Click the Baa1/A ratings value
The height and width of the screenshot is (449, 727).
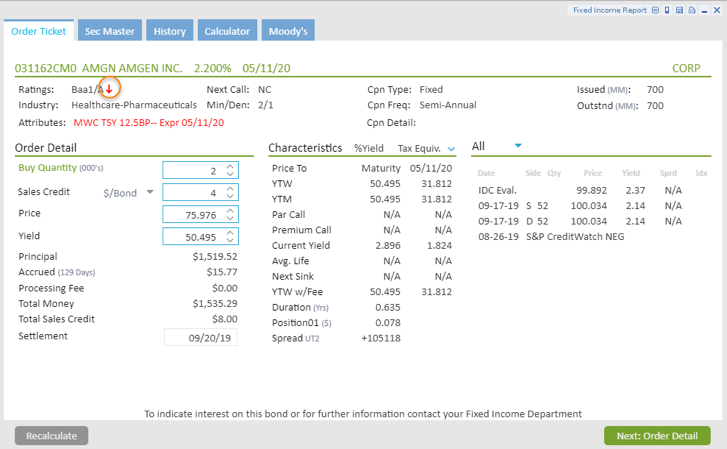click(87, 89)
